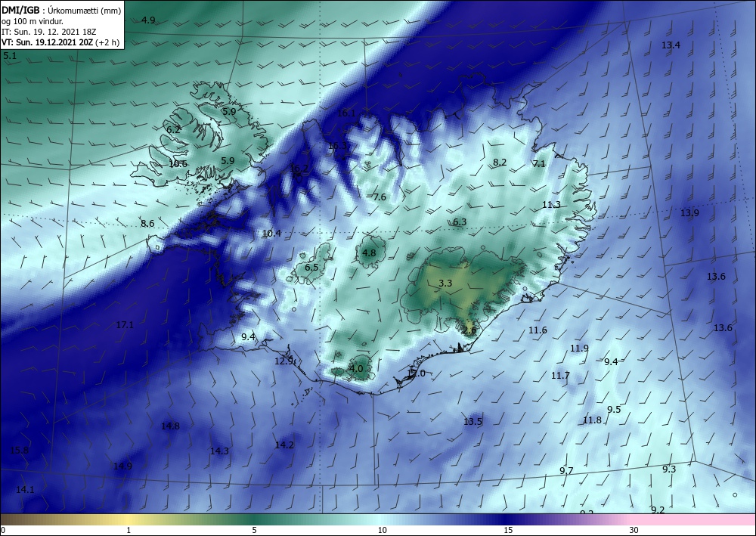Click the value label 4.8 on the glacier
The width and height of the screenshot is (756, 536).
(369, 253)
